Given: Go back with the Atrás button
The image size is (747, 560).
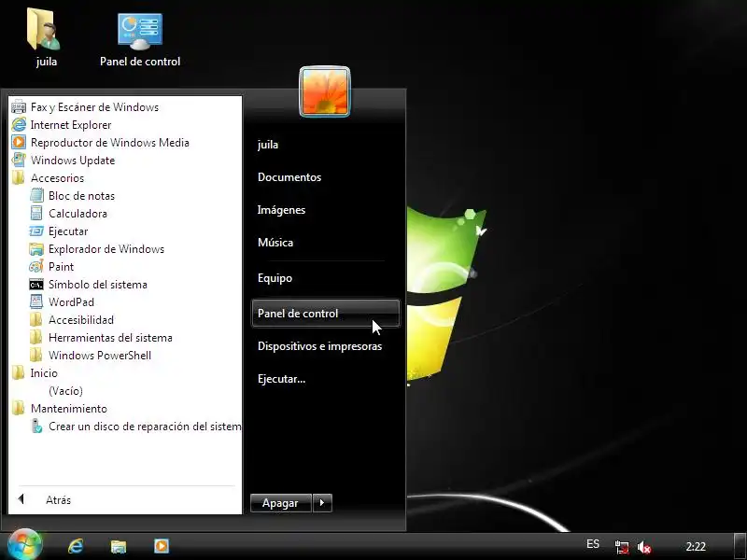Looking at the screenshot, I should [45, 499].
